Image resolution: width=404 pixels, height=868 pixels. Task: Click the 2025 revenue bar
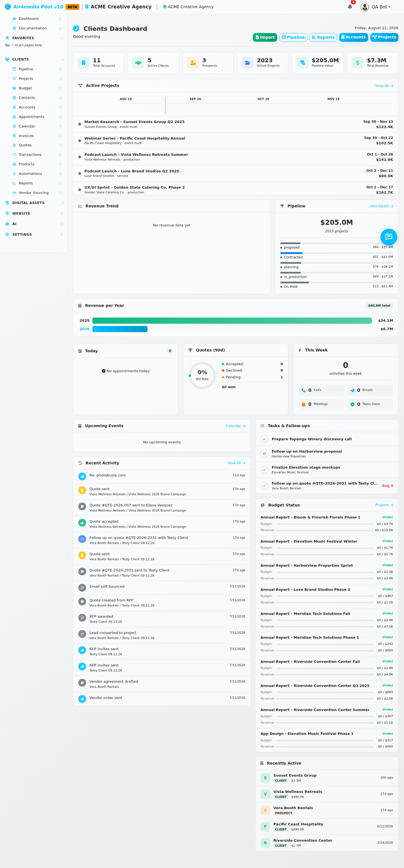[232, 320]
